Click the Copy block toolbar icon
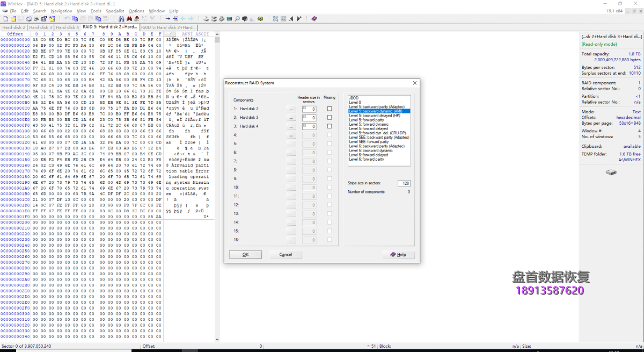The image size is (644, 352). (x=75, y=19)
